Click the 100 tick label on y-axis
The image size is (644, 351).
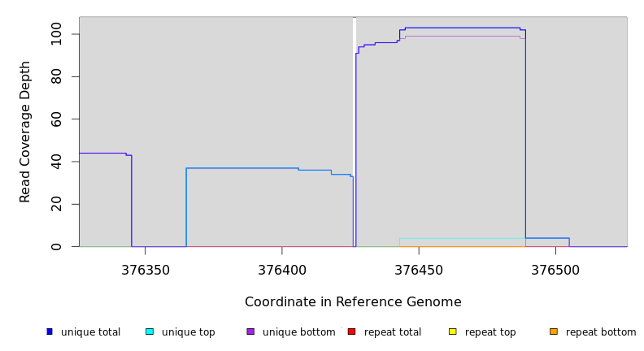56,34
